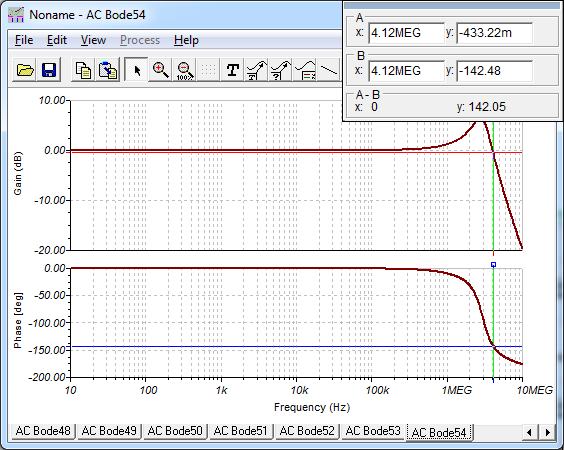Click the Frequency (Hz) axis label
The height and width of the screenshot is (450, 564).
coord(312,407)
